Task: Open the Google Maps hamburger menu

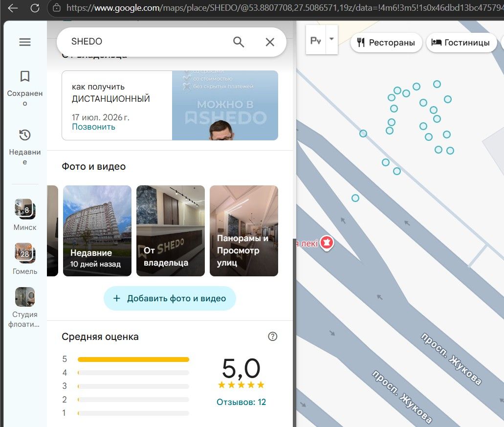Action: coord(25,42)
